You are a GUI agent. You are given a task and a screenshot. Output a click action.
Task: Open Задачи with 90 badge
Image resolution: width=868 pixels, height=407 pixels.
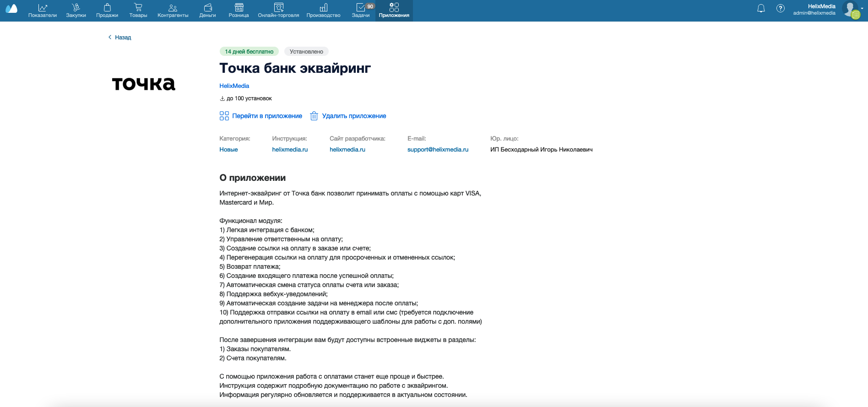pos(362,11)
